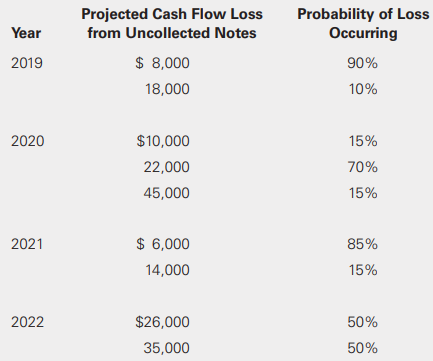This screenshot has width=433, height=361.
Task: Click the Projected Cash Flow Loss header
Action: click(x=172, y=23)
